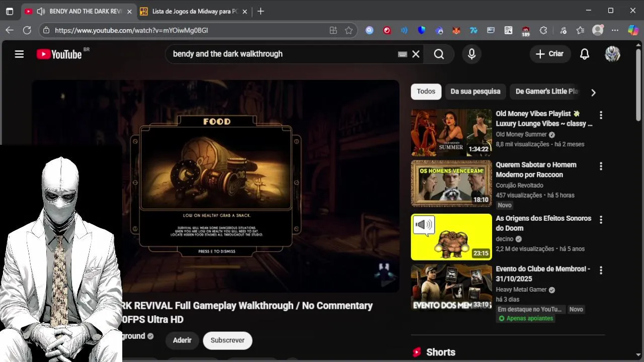This screenshot has width=644, height=362.
Task: Open options for Old Money Vibes video
Action: pyautogui.click(x=601, y=115)
